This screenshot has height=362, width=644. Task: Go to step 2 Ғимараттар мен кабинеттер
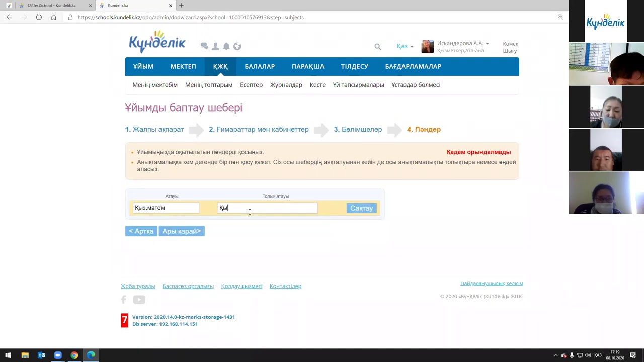[259, 129]
